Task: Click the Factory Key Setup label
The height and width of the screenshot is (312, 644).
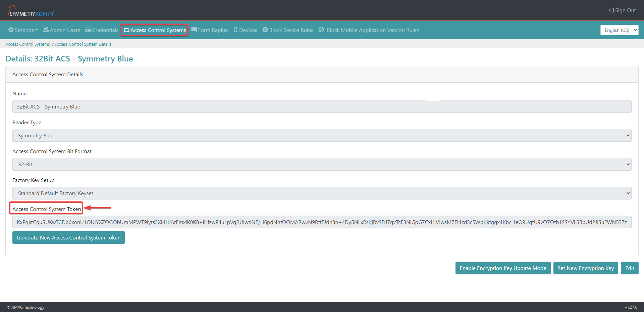Action: pyautogui.click(x=34, y=180)
